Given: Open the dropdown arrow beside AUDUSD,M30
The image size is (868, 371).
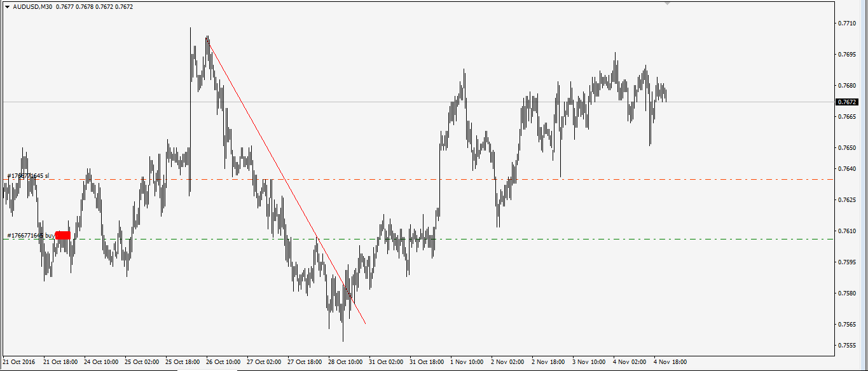Looking at the screenshot, I should coord(7,7).
